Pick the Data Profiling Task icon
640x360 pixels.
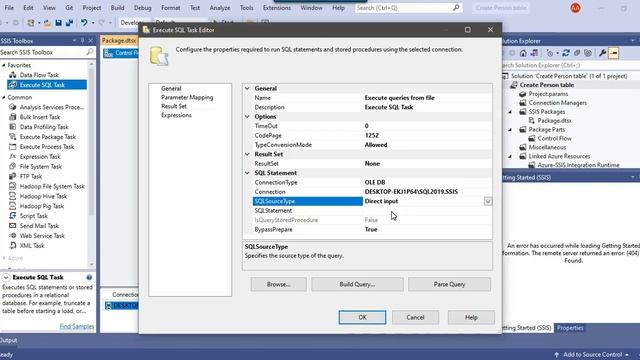point(13,127)
